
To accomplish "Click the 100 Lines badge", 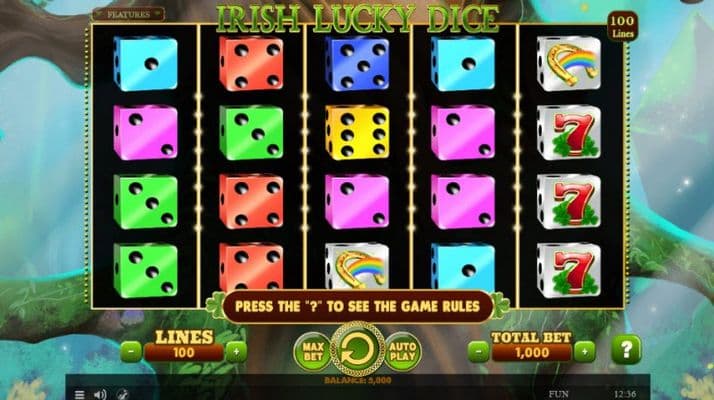I will 622,26.
